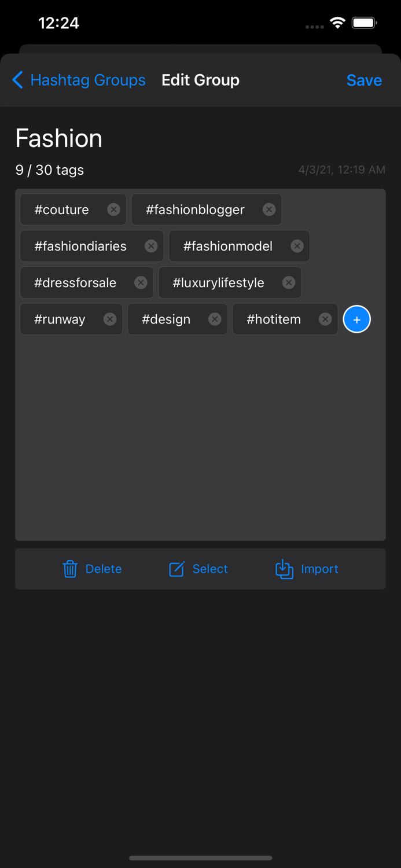Remove the #luxurylifestyle tag
The height and width of the screenshot is (868, 401).
click(x=288, y=282)
